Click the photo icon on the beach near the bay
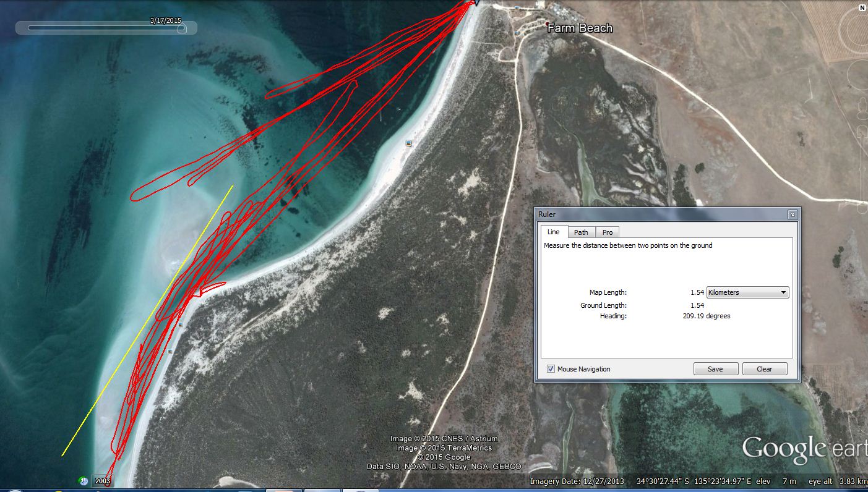Viewport: 868px width, 492px height. pos(408,143)
